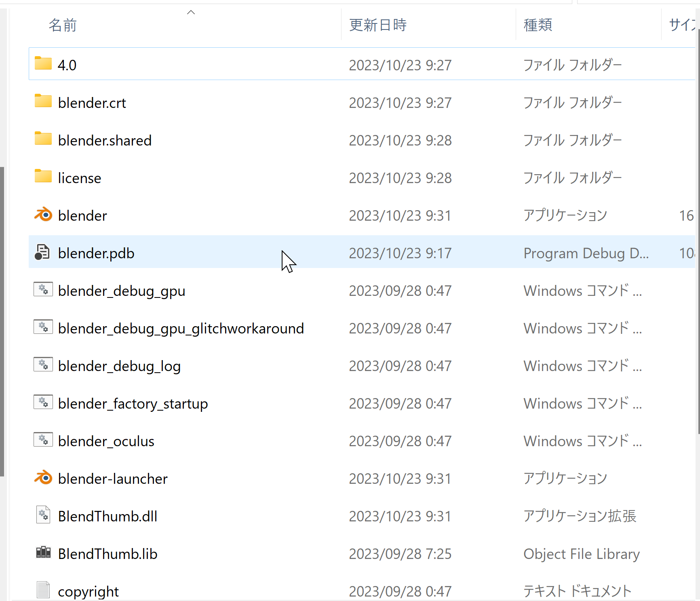
Task: Select the blender.crt folder name
Action: point(92,103)
